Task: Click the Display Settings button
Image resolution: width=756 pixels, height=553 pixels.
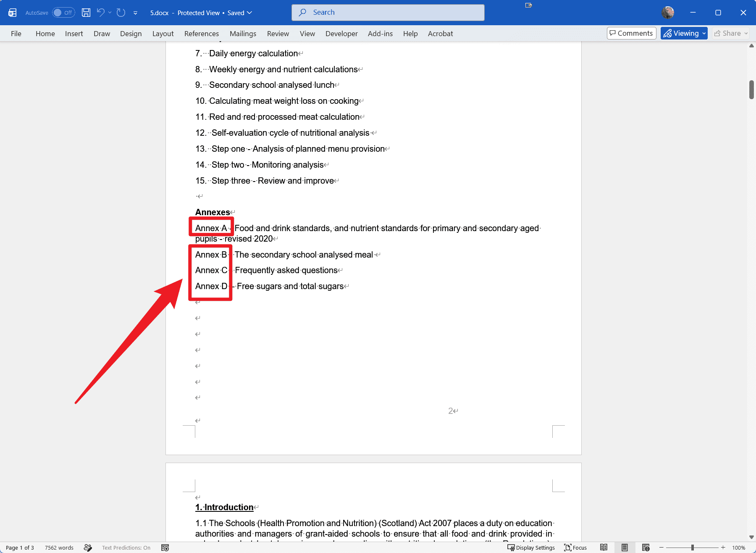Action: click(x=531, y=548)
